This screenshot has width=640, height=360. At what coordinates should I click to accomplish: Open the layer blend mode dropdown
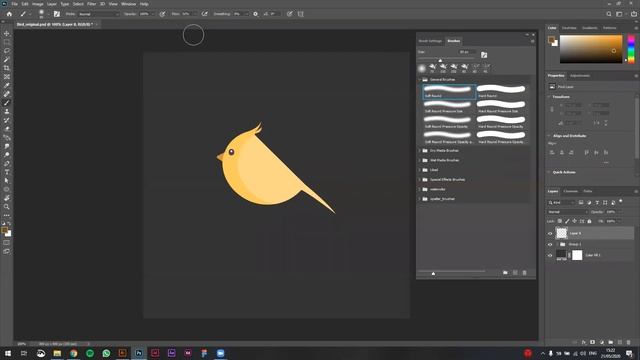point(567,212)
